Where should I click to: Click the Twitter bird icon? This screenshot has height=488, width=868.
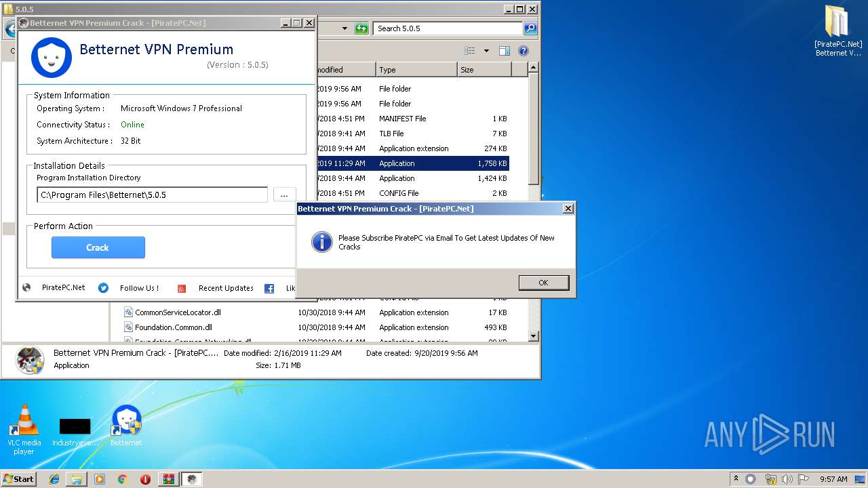[x=103, y=287]
